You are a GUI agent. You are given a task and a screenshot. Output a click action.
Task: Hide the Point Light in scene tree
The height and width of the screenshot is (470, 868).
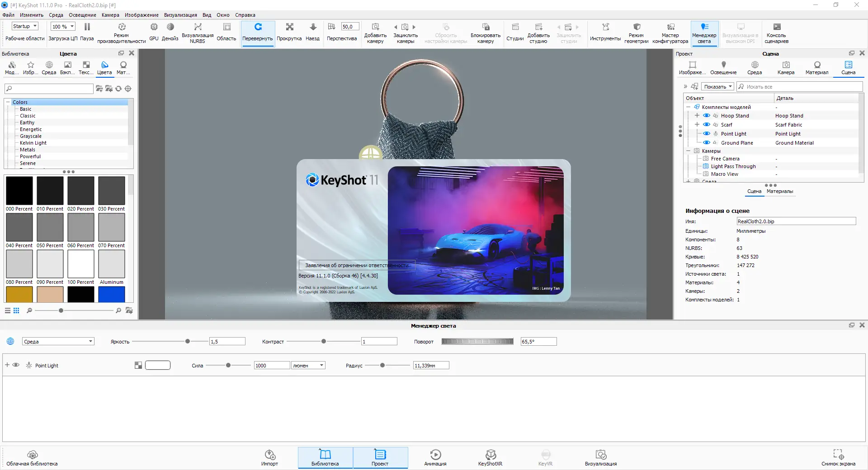tap(707, 134)
